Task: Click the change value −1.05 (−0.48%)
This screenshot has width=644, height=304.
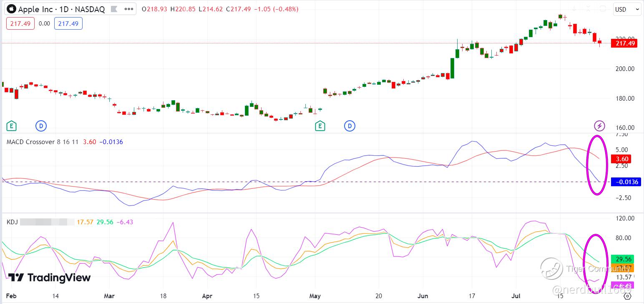Action: [276, 9]
